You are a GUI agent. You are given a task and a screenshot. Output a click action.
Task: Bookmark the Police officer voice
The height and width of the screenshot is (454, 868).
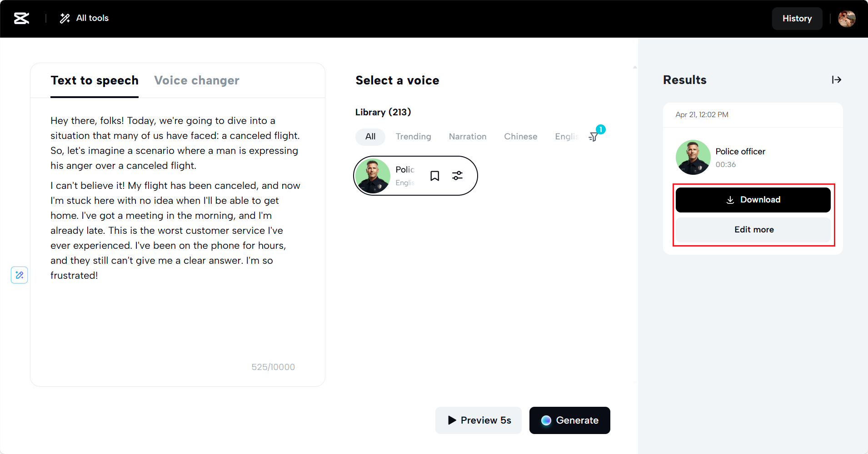(x=434, y=176)
